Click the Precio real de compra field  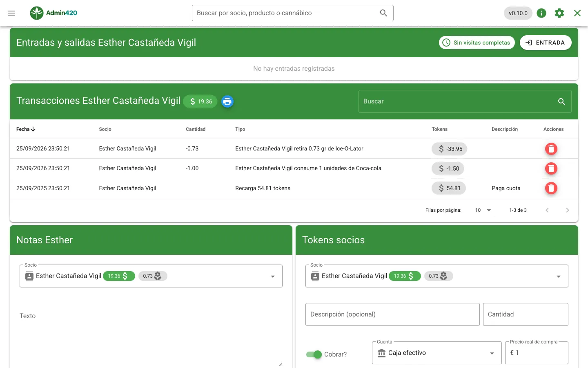537,353
